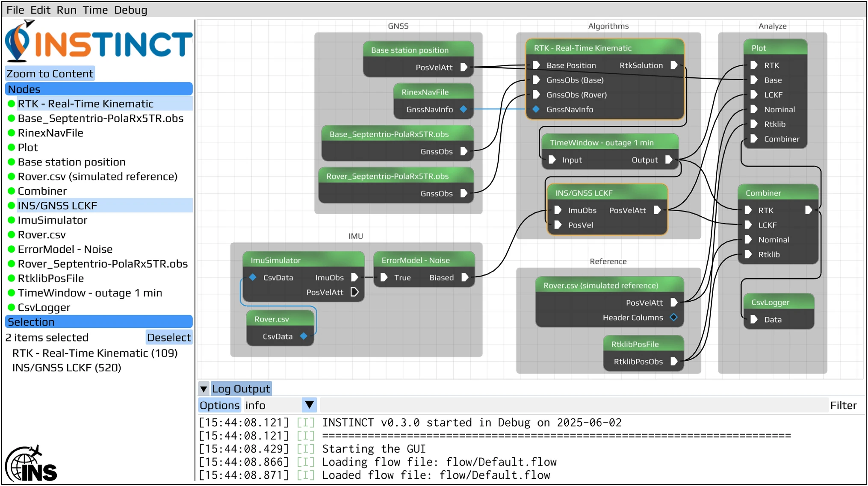The image size is (868, 486).
Task: Open the info log level dropdown
Action: pyautogui.click(x=280, y=405)
